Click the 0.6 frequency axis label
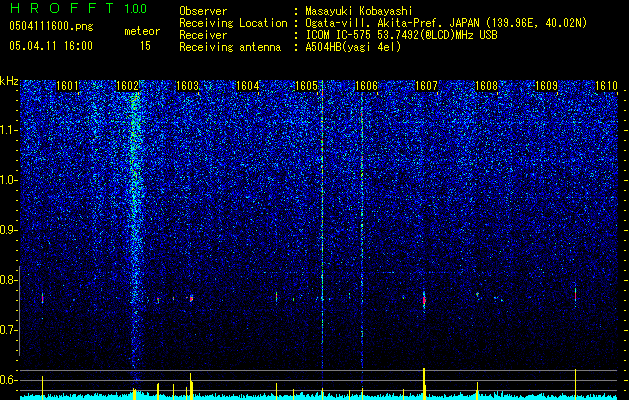The height and width of the screenshot is (400, 629). click(8, 380)
